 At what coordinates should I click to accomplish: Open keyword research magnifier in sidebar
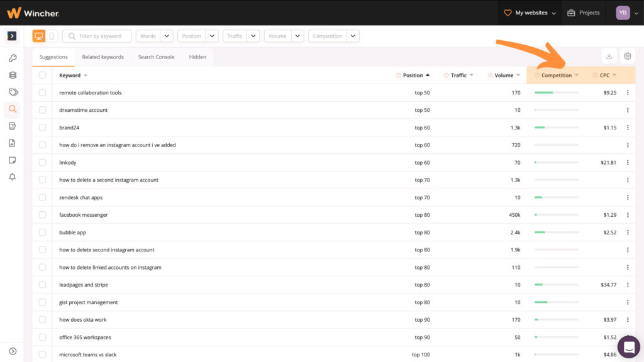[x=13, y=109]
